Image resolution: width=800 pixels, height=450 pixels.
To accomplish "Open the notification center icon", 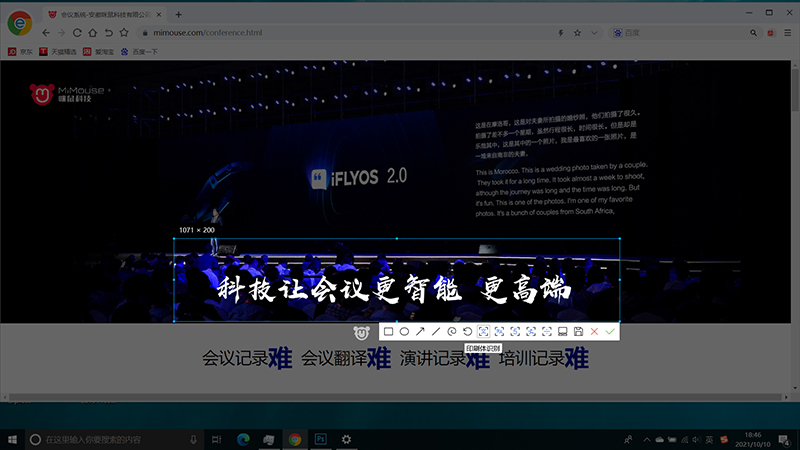I will 784,440.
